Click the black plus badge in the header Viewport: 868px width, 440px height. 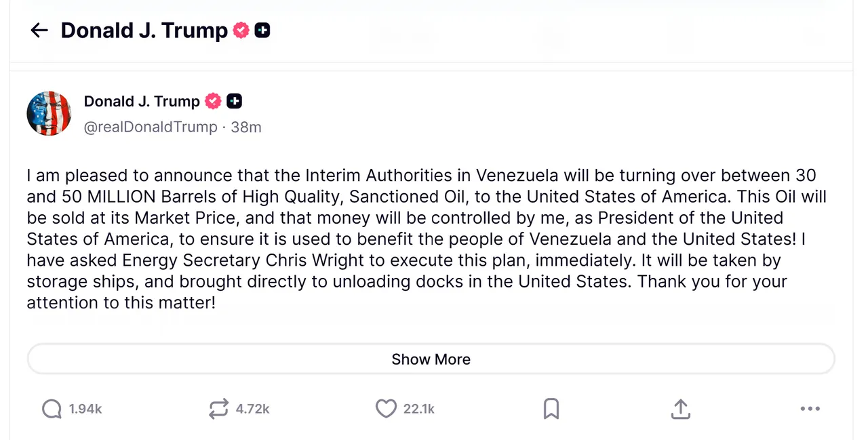tap(262, 31)
